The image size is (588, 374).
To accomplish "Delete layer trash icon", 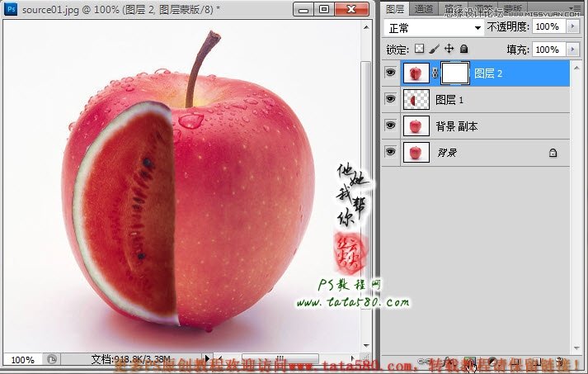I will 559,362.
